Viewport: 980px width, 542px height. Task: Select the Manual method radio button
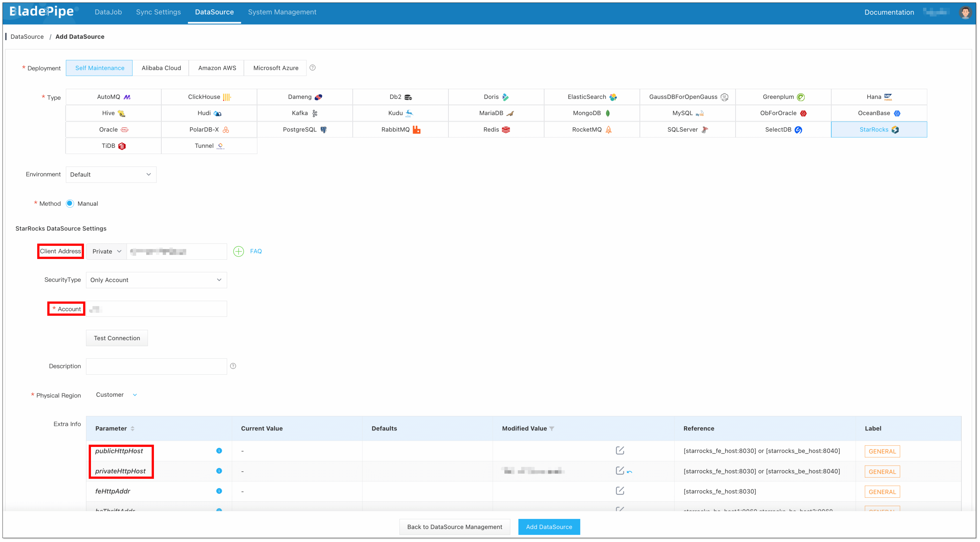pos(70,203)
